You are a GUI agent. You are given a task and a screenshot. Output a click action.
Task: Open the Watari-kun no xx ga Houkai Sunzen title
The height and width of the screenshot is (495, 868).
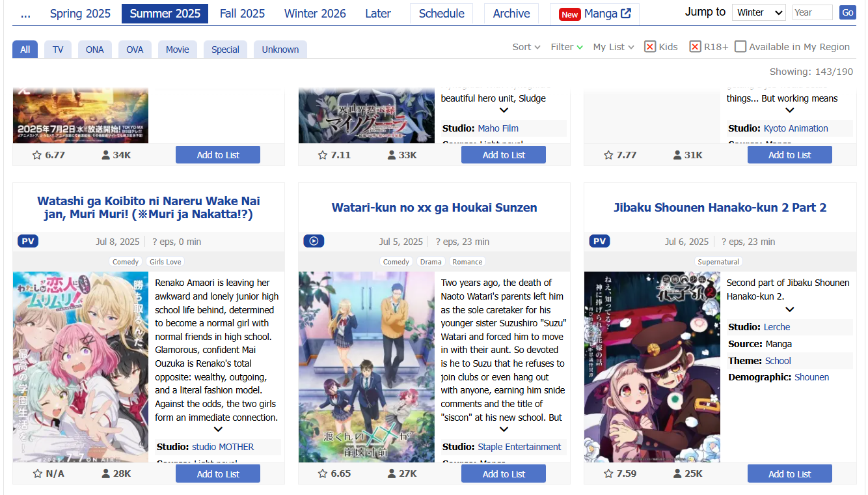[x=435, y=208]
